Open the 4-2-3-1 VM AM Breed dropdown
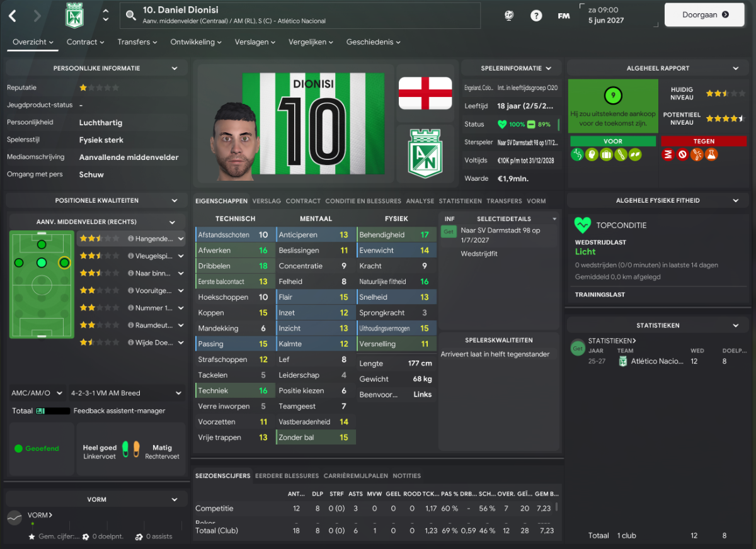 click(127, 393)
